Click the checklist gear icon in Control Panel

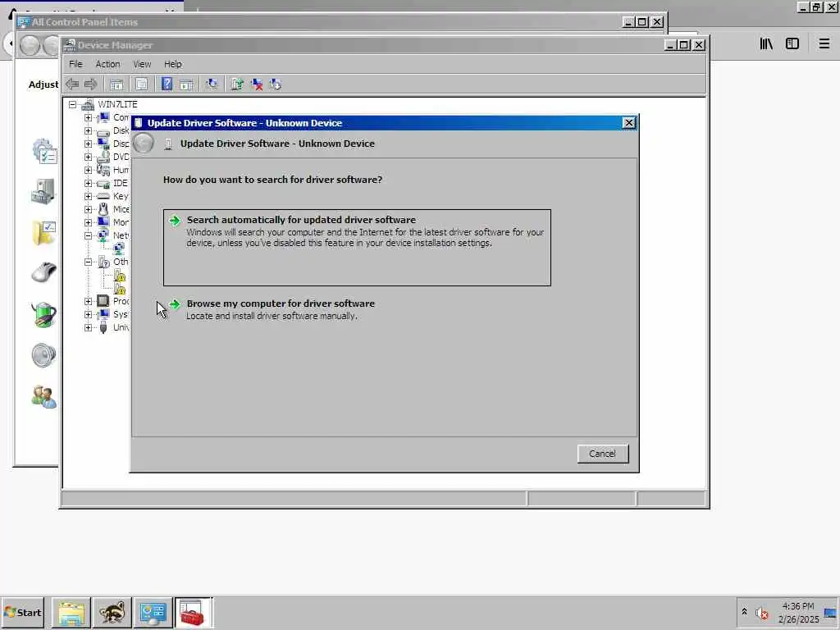[x=44, y=152]
